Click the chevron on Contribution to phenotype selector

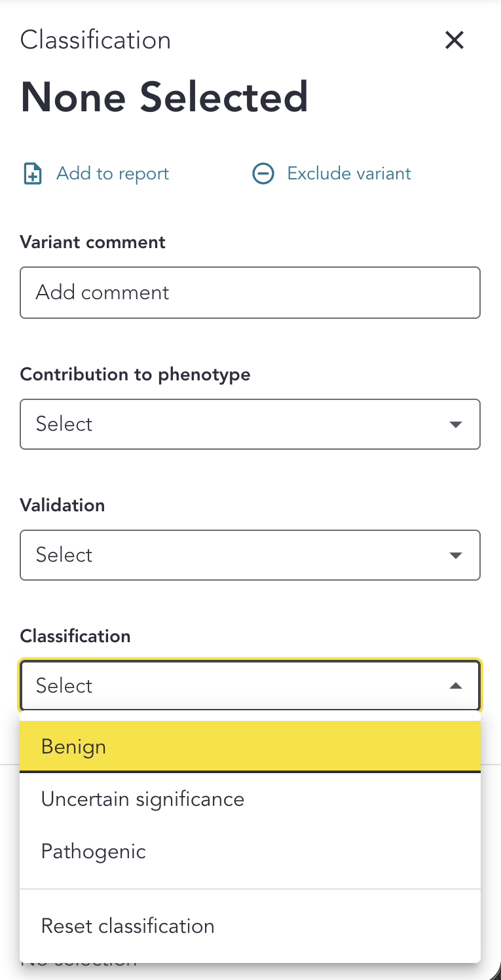[455, 424]
